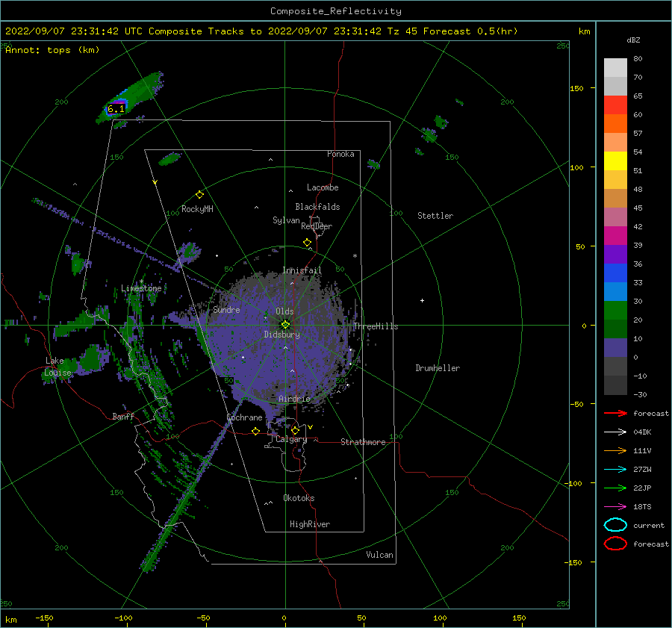Click the Drumheller label

[x=438, y=368]
